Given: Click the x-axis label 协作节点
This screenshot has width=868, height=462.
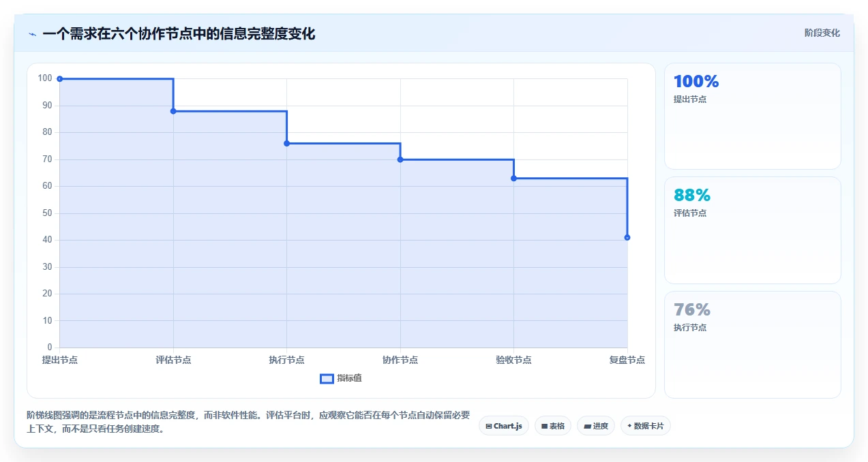Looking at the screenshot, I should [x=400, y=360].
